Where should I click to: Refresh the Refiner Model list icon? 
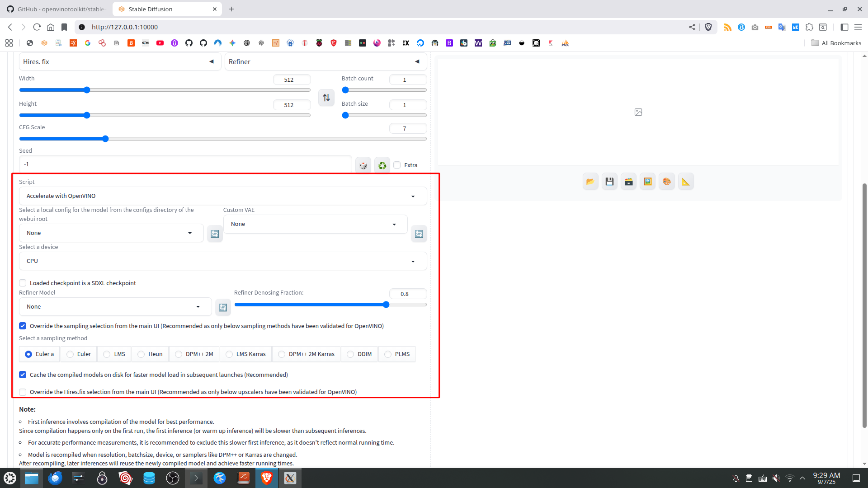click(223, 307)
